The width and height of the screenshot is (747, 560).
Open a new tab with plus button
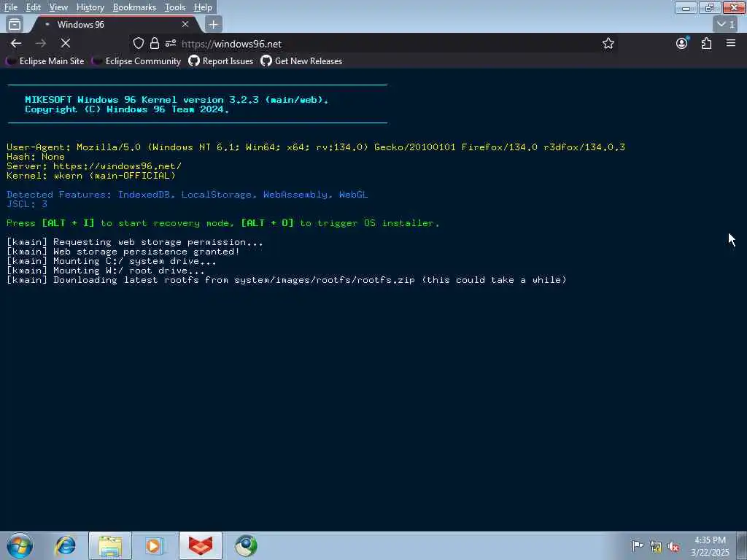[x=214, y=24]
